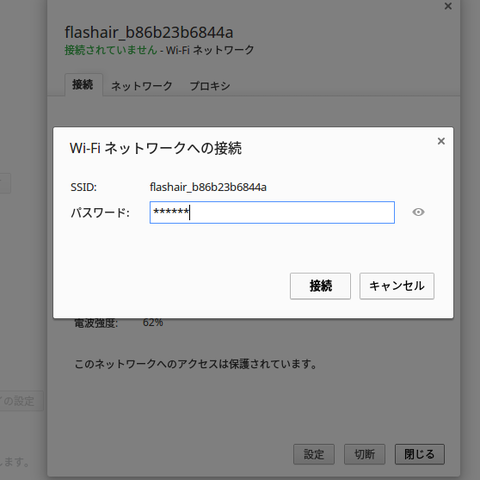Show password with the eye icon

click(x=418, y=212)
